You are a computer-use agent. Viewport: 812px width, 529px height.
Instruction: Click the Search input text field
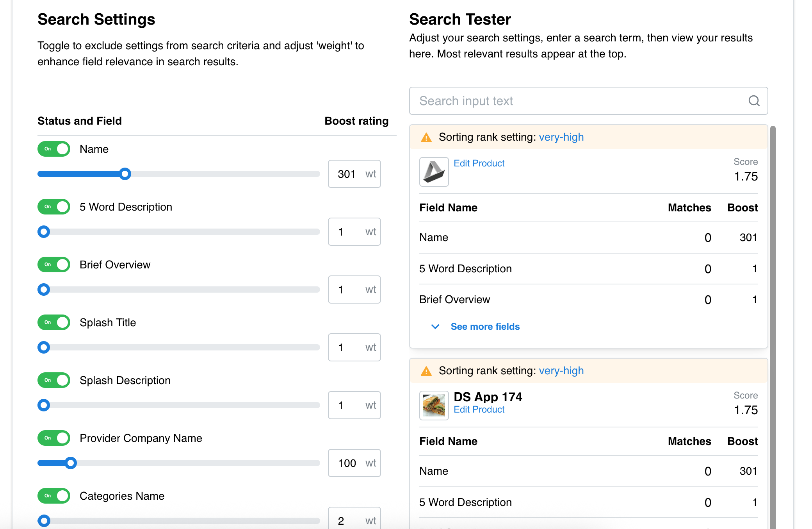pyautogui.click(x=578, y=101)
